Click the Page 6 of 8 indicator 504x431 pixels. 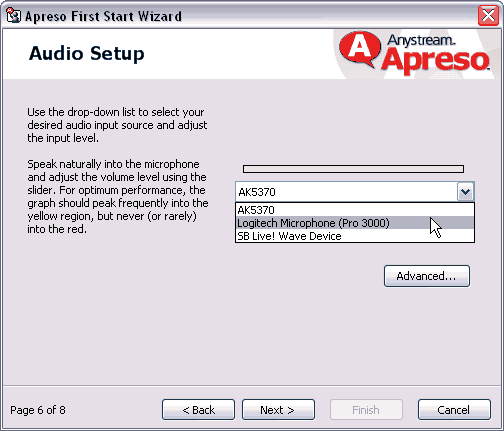click(38, 410)
